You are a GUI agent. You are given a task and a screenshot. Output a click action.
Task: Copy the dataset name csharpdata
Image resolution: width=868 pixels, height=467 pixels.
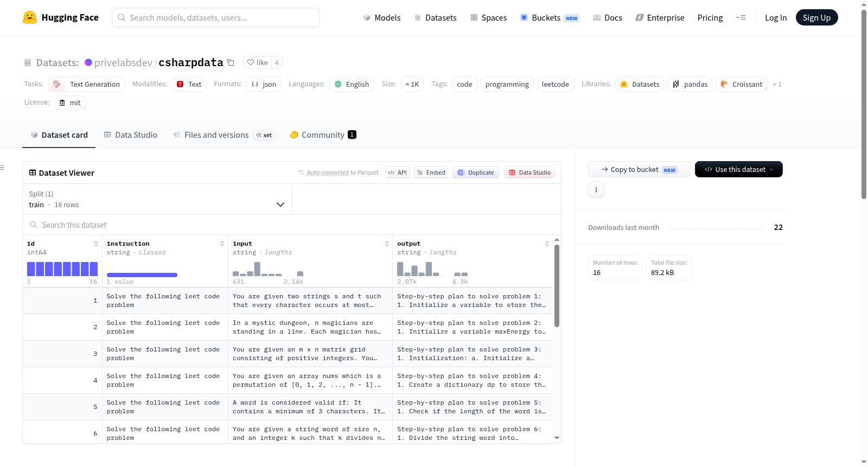[x=231, y=62]
